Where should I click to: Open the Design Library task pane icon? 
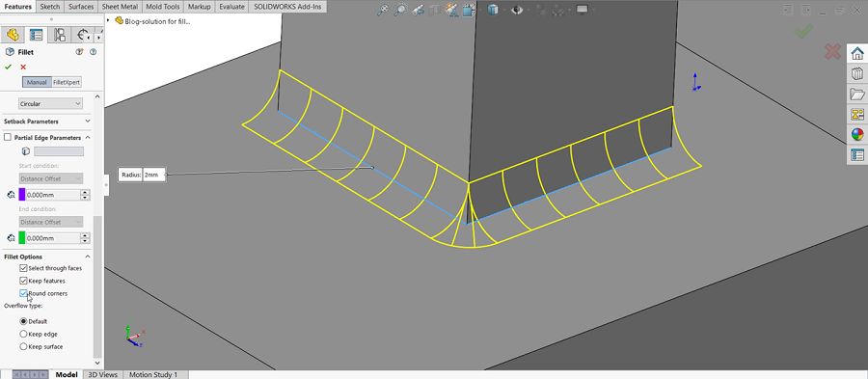tap(857, 73)
